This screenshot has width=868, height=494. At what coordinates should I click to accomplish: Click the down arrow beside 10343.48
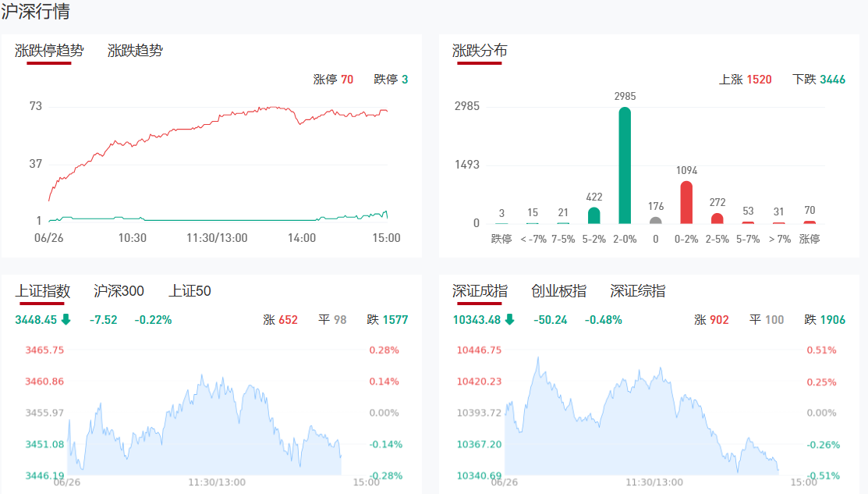509,319
